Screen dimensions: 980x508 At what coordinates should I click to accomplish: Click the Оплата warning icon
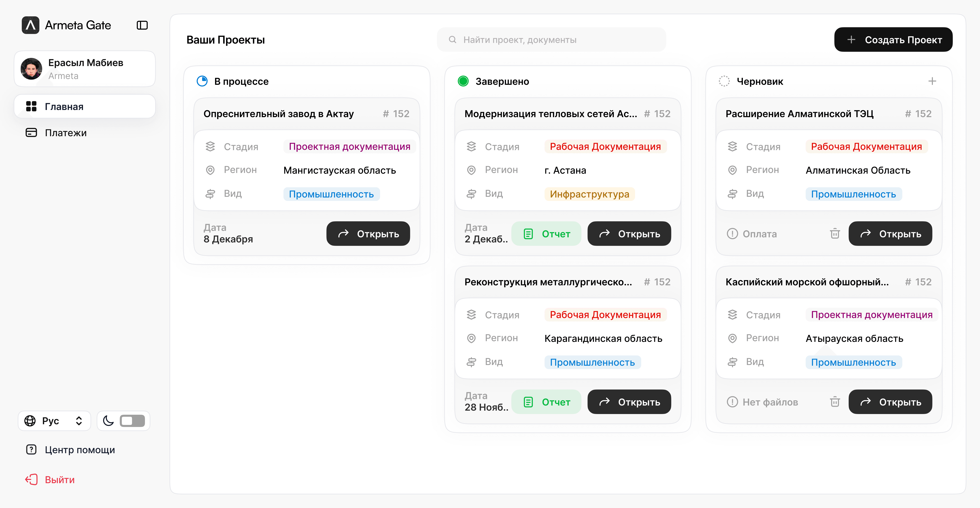click(732, 234)
